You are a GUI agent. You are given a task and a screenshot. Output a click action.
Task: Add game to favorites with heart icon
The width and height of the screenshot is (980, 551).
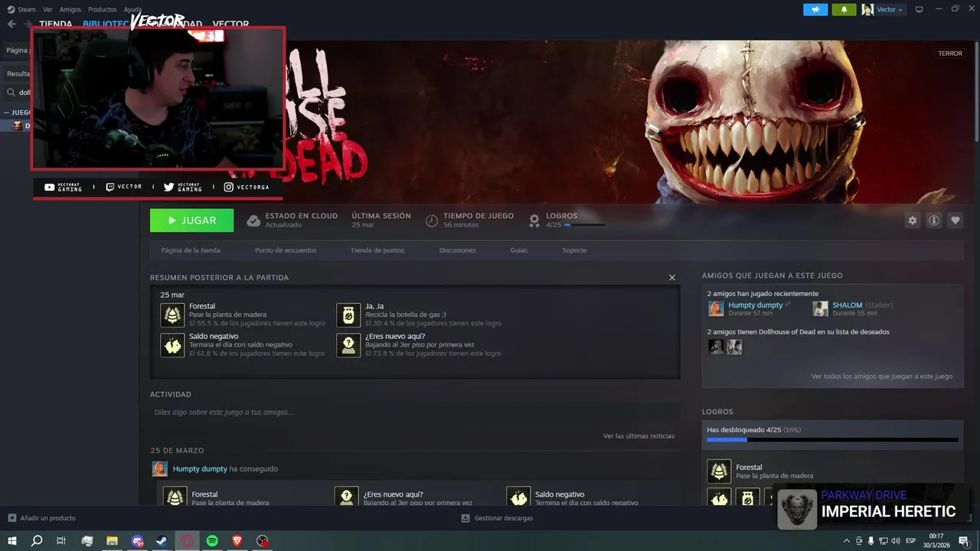coord(955,220)
